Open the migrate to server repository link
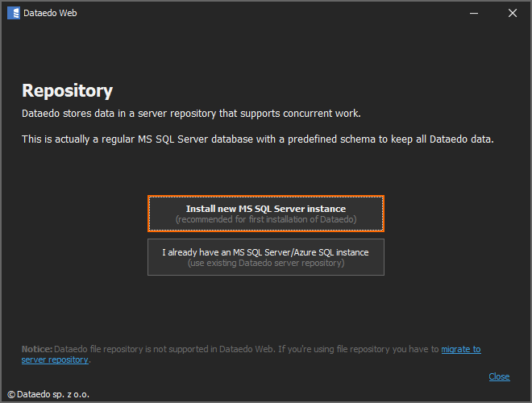 coord(460,349)
